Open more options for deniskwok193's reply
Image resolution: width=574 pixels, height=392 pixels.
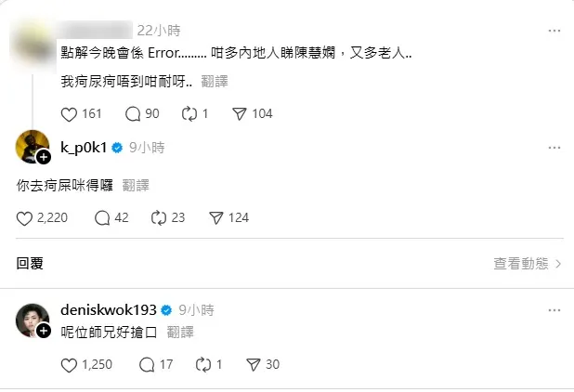click(554, 311)
